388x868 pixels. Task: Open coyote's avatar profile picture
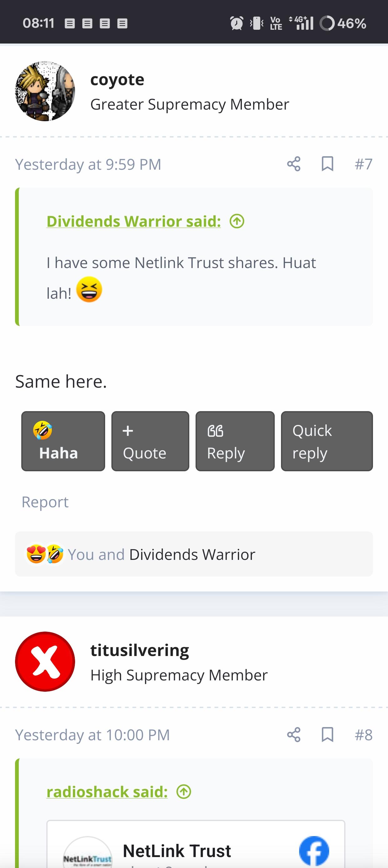tap(45, 91)
